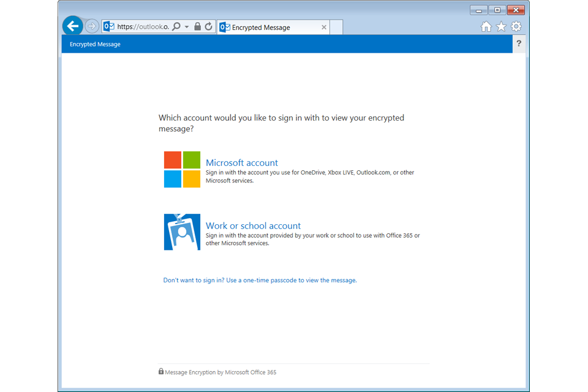
Task: Close the Encrypted Message tab
Action: pyautogui.click(x=324, y=28)
